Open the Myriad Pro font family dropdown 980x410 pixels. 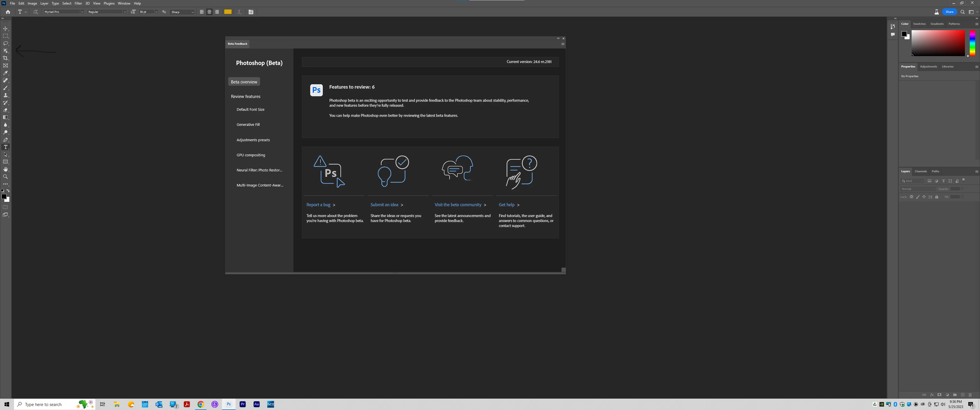pos(82,12)
